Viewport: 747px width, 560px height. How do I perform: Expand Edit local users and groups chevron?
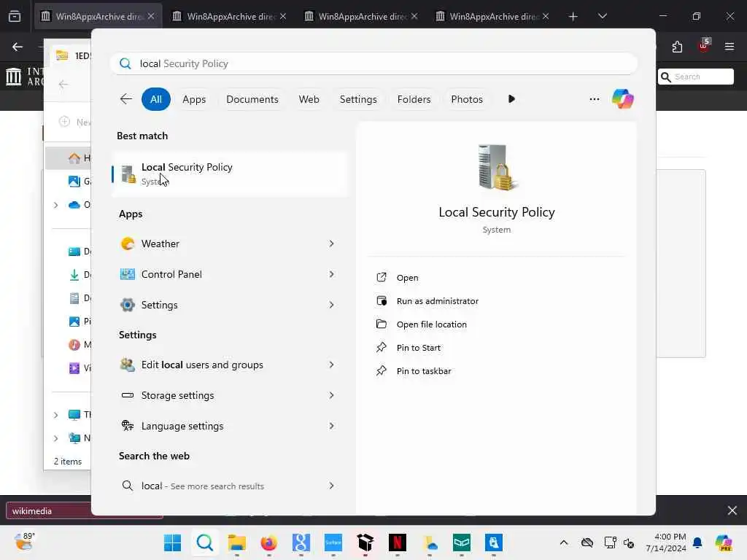[x=332, y=365]
